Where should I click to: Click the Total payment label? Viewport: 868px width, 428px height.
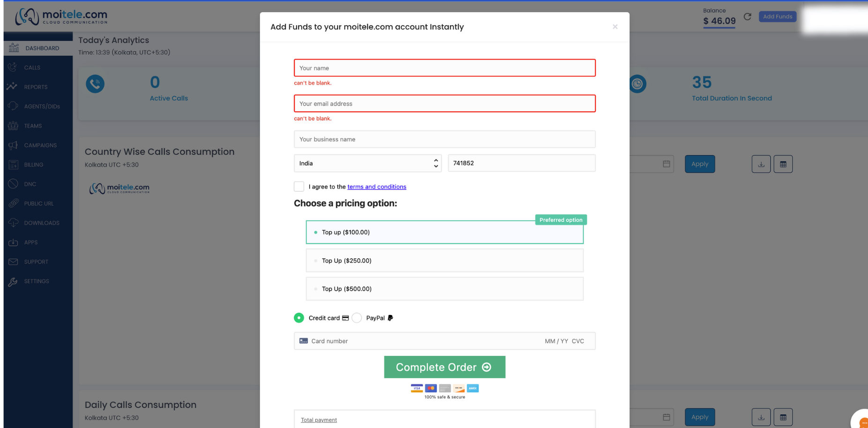pos(319,420)
